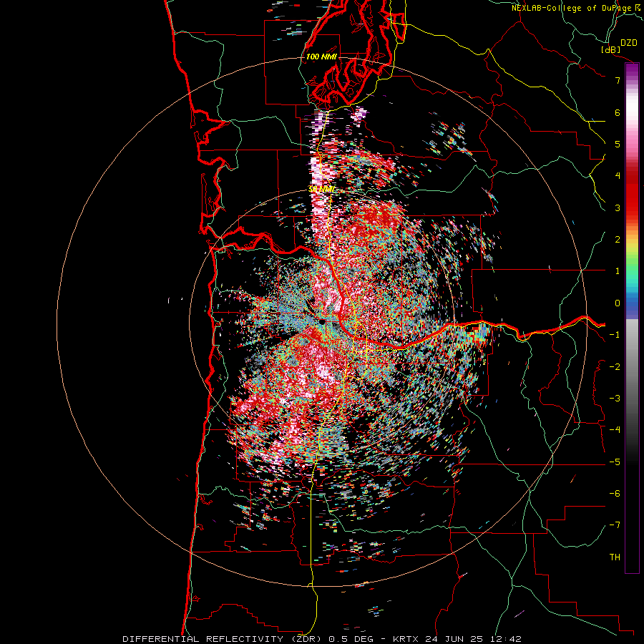
Task: Pick the red band of the color scale
Action: [632, 193]
